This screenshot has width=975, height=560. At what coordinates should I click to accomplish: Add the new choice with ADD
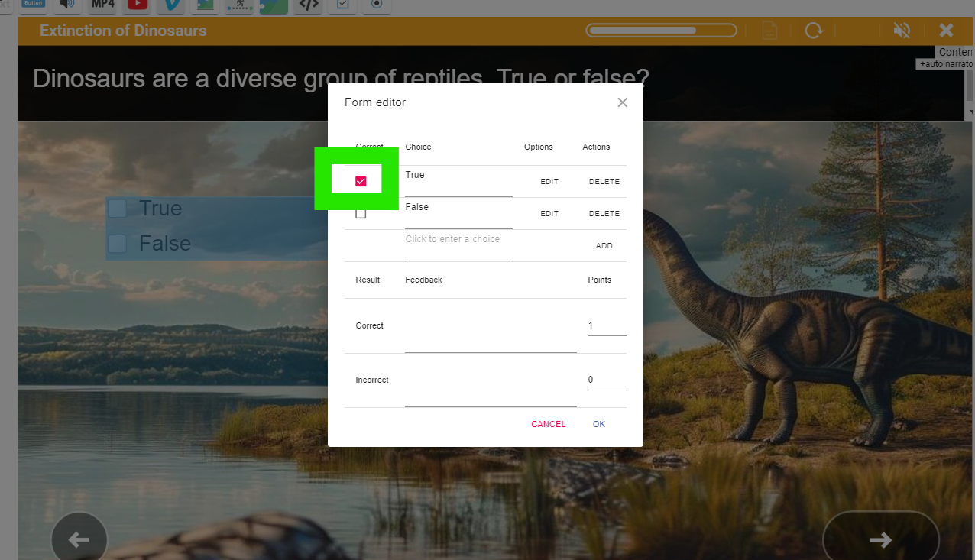pyautogui.click(x=604, y=246)
